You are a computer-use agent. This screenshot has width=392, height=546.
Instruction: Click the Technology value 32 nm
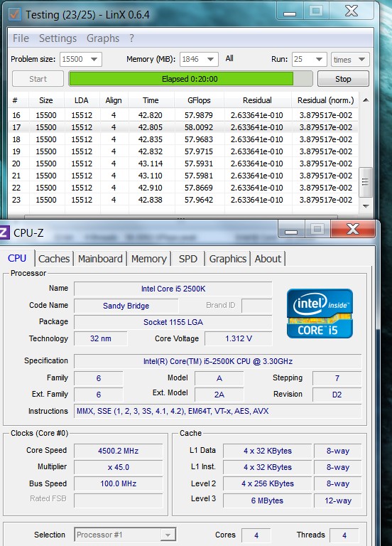[x=101, y=338]
